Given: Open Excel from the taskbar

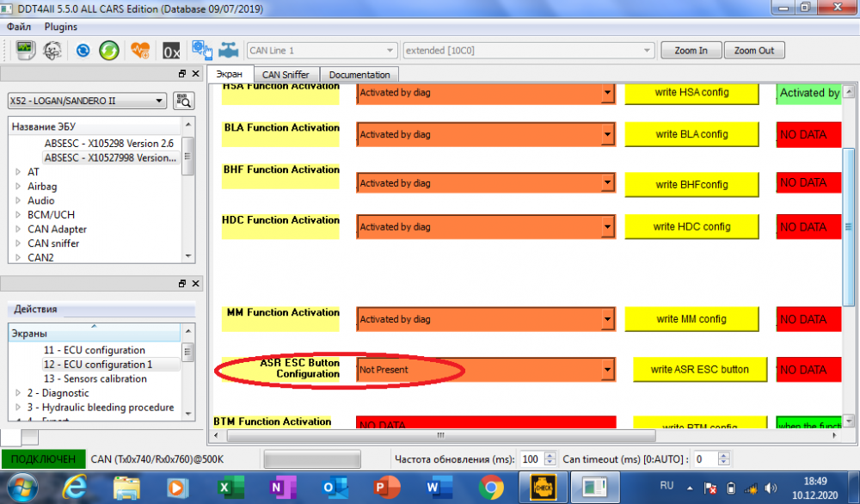Looking at the screenshot, I should click(x=230, y=487).
